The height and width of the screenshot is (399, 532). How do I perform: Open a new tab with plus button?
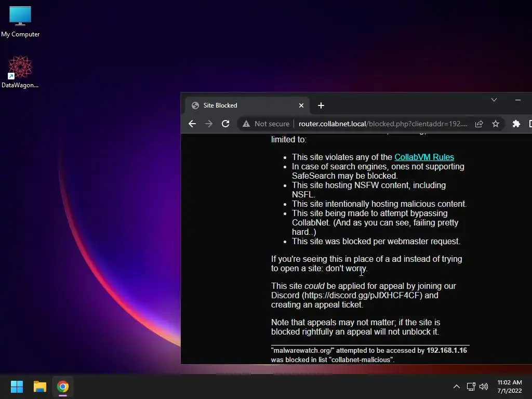[321, 105]
